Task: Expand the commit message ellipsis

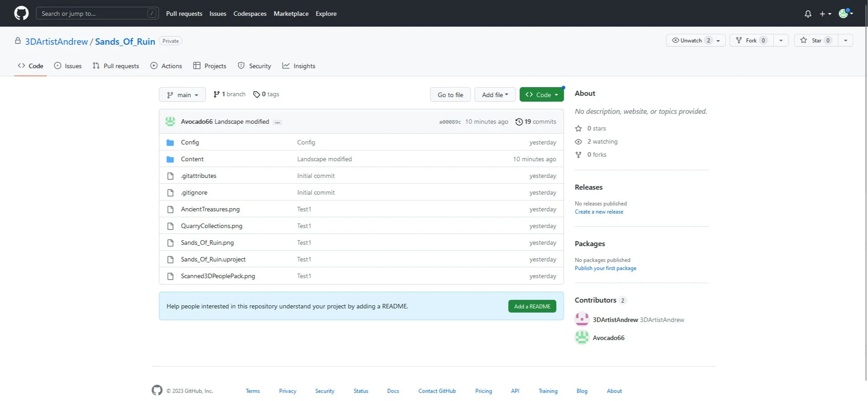Action: pos(278,122)
